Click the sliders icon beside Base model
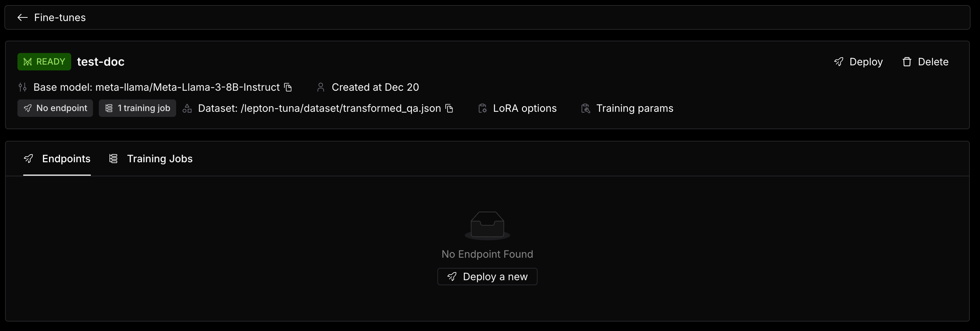The height and width of the screenshot is (331, 980). 23,87
